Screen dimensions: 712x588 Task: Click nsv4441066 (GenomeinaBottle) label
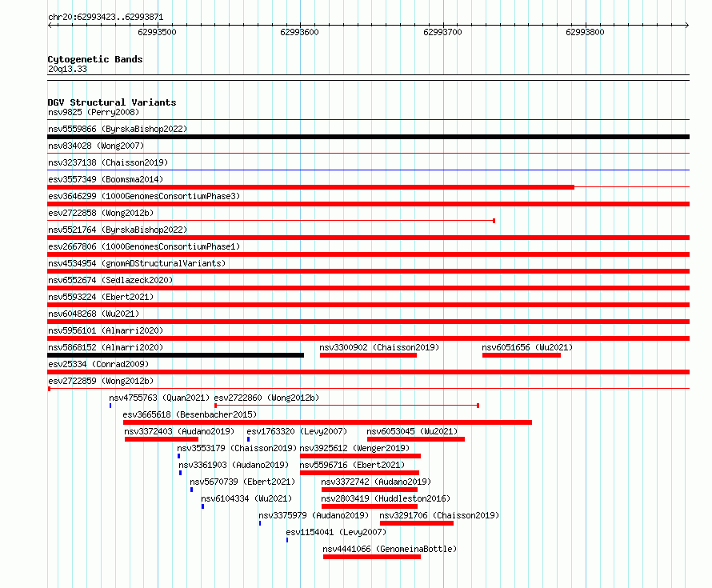(x=390, y=549)
